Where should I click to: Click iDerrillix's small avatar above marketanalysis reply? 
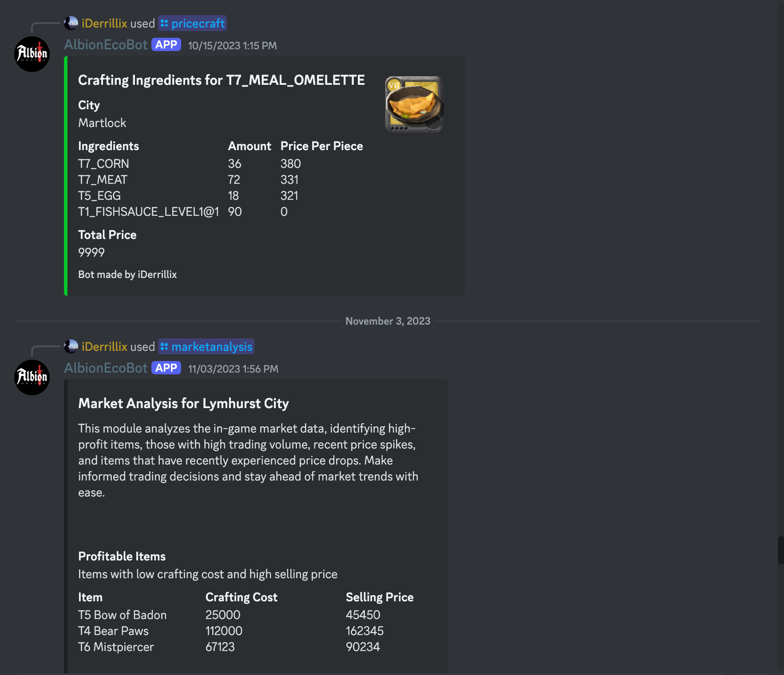coord(71,346)
